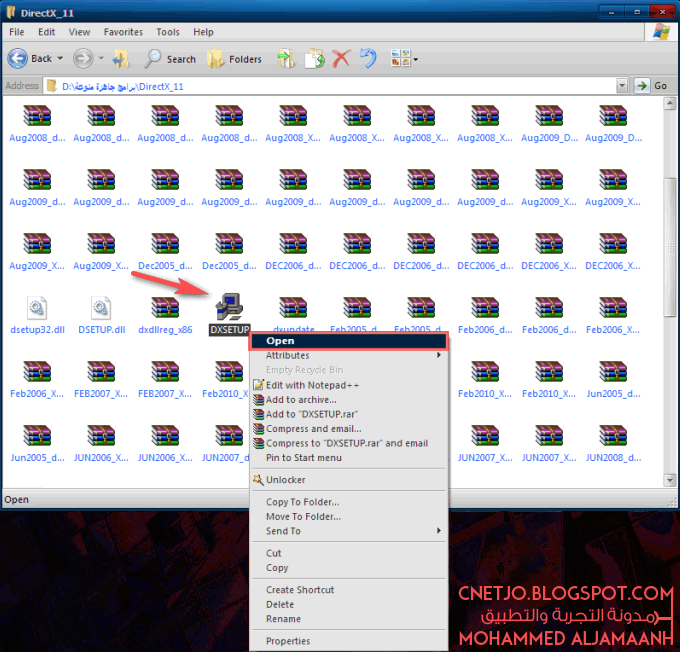680x652 pixels.
Task: Choose Unlocker from context menu
Action: 348,480
